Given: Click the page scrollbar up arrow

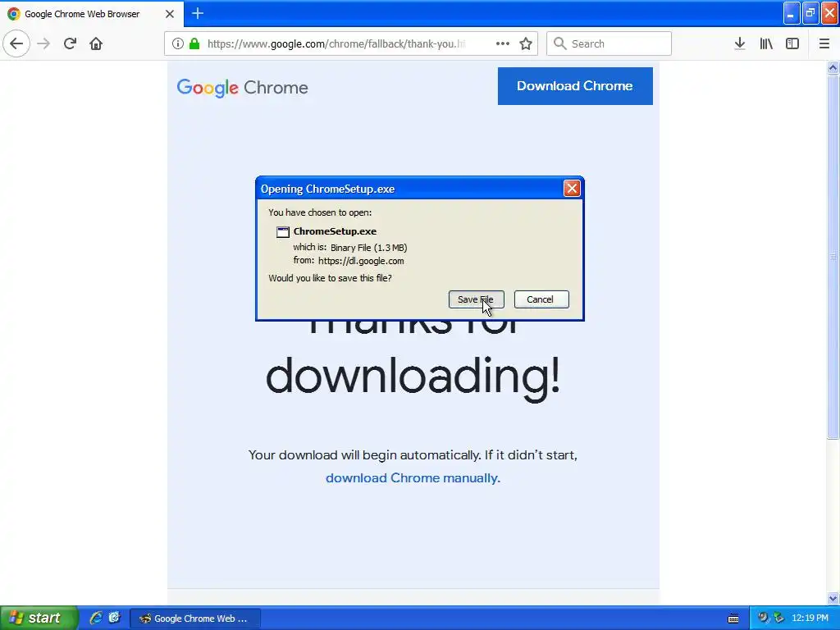Looking at the screenshot, I should 833,67.
